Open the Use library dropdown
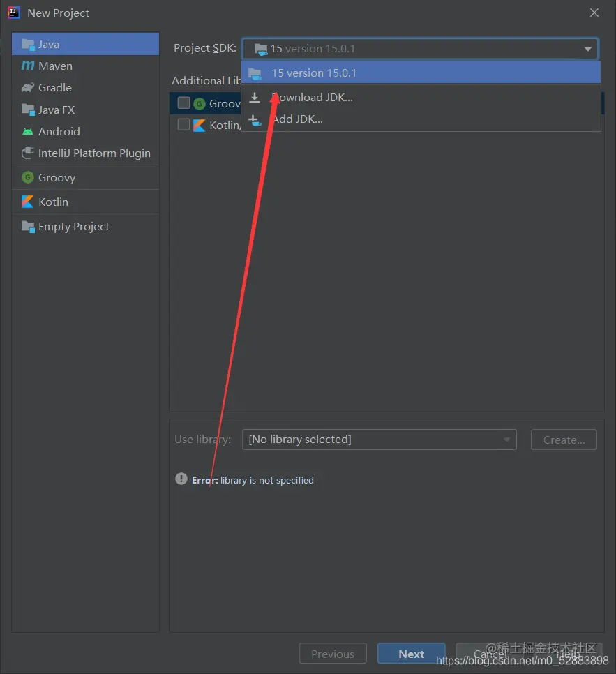The image size is (616, 674). (x=379, y=440)
